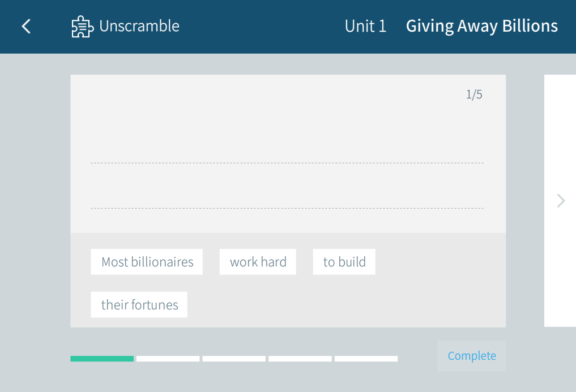Jump to the second progress segment
This screenshot has height=392, width=576.
pos(168,359)
